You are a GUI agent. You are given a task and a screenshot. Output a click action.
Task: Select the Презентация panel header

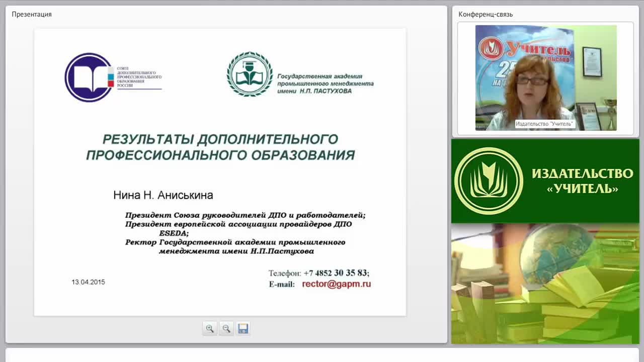32,14
